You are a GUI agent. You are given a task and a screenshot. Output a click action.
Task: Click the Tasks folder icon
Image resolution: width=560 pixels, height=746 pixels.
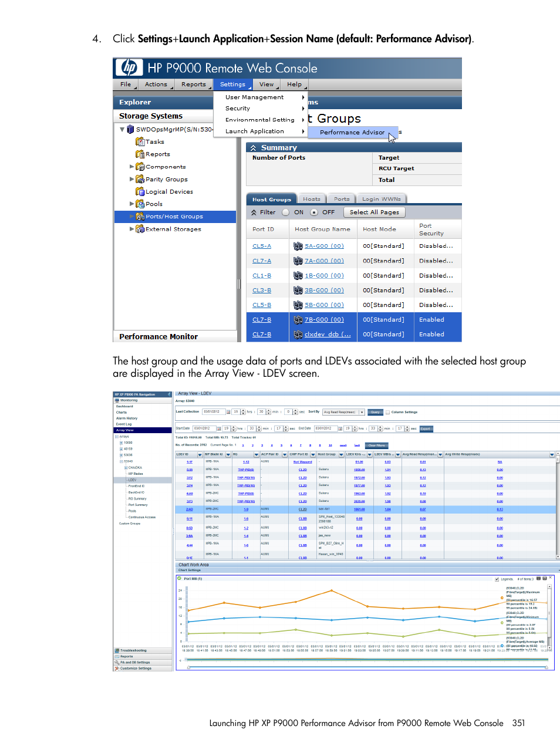tap(140, 141)
